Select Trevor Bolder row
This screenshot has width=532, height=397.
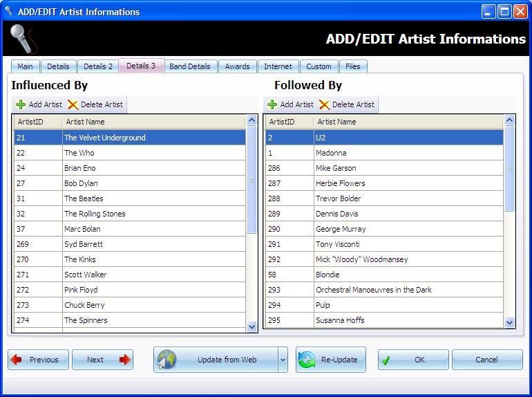tap(384, 198)
